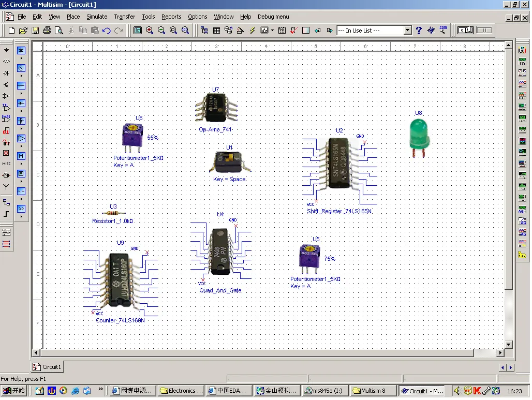Open the Postprocessor
Image resolution: width=532 pixels, height=400 pixels.
click(282, 31)
